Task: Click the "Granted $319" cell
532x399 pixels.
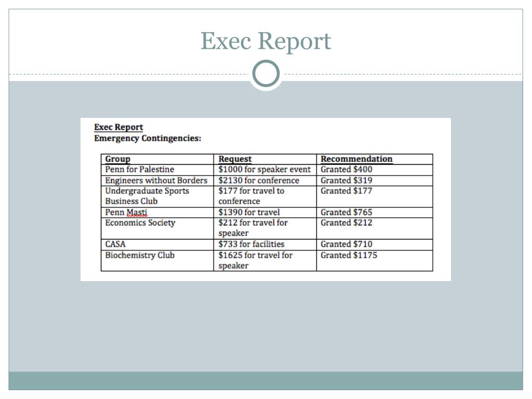Action: coord(375,180)
